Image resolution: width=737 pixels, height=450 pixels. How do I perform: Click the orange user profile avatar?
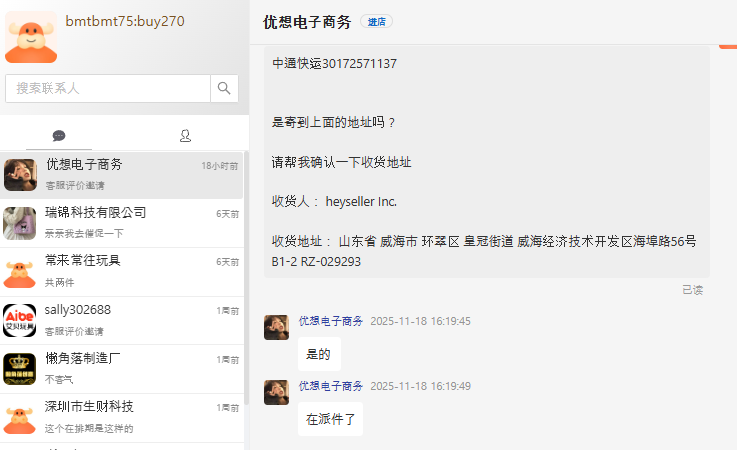pos(30,36)
